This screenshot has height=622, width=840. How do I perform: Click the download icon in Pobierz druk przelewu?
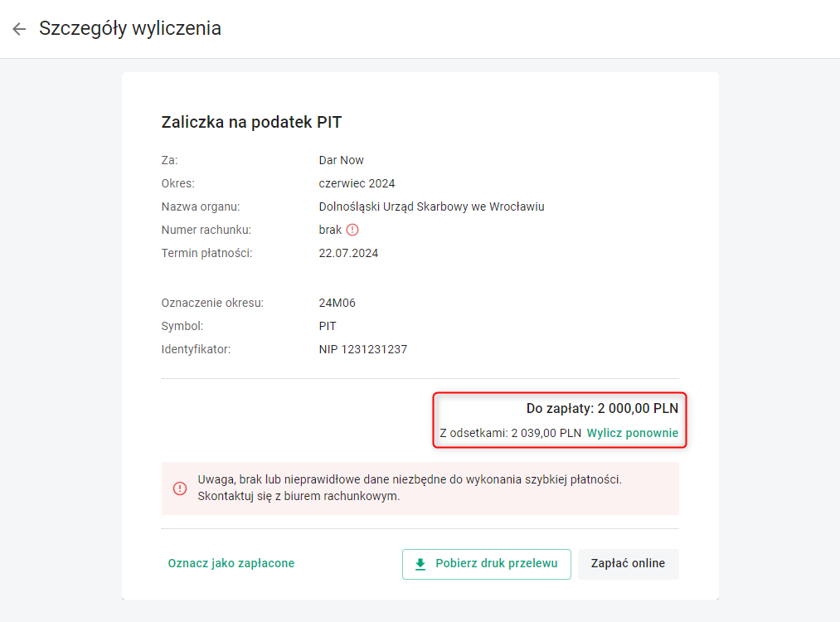420,564
